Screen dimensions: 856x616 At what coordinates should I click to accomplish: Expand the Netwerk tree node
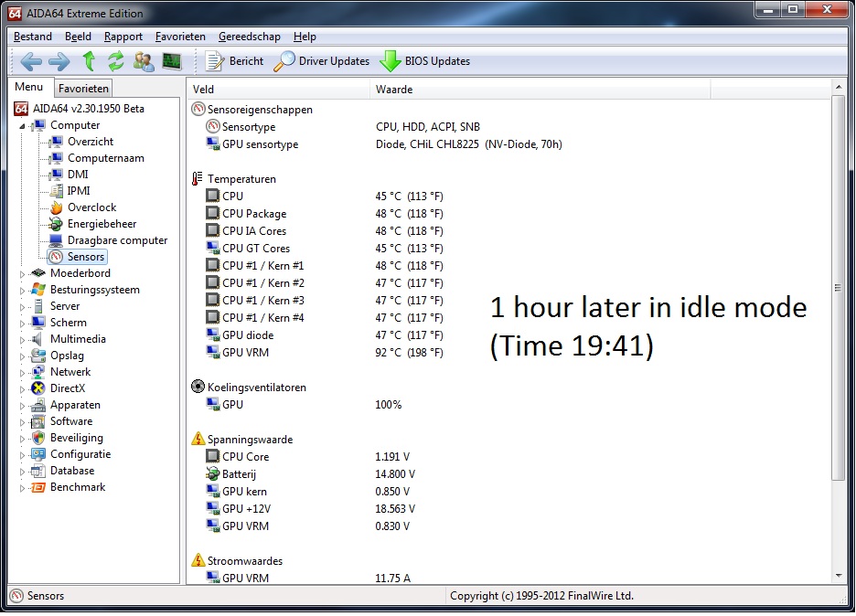pyautogui.click(x=22, y=373)
